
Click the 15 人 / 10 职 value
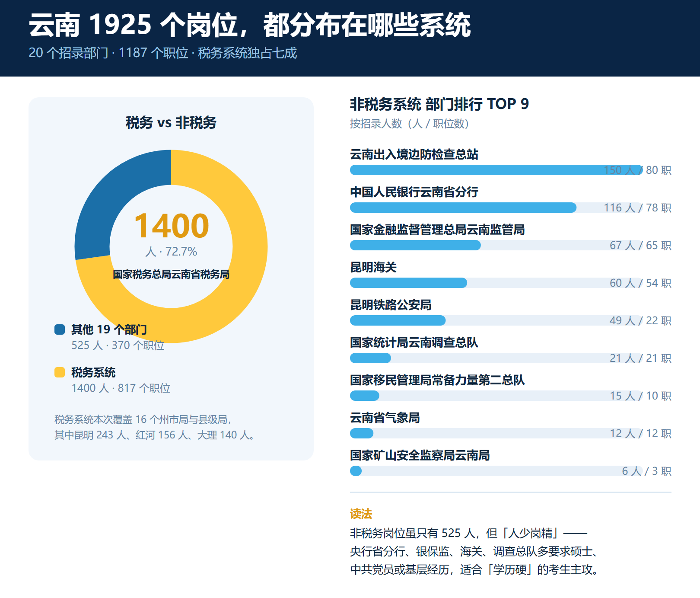[640, 396]
